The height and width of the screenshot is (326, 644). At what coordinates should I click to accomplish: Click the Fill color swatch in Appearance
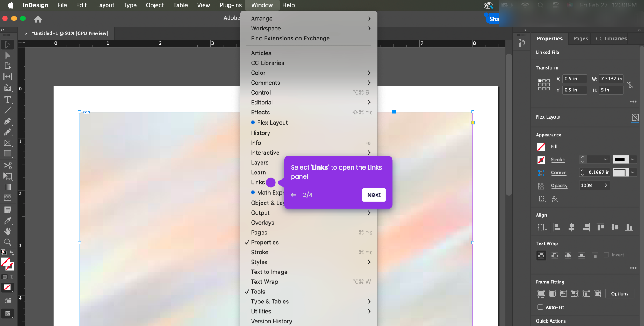[541, 147]
